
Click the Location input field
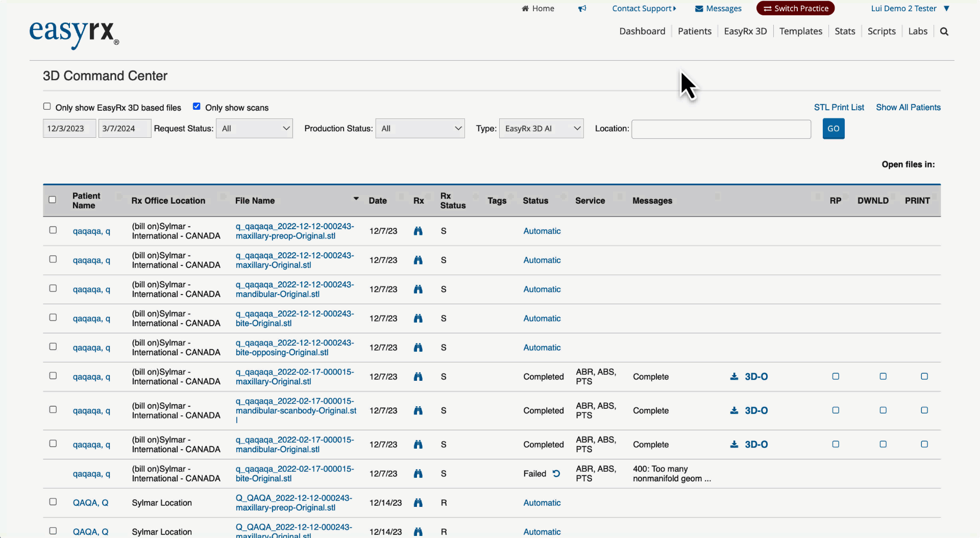click(x=721, y=129)
